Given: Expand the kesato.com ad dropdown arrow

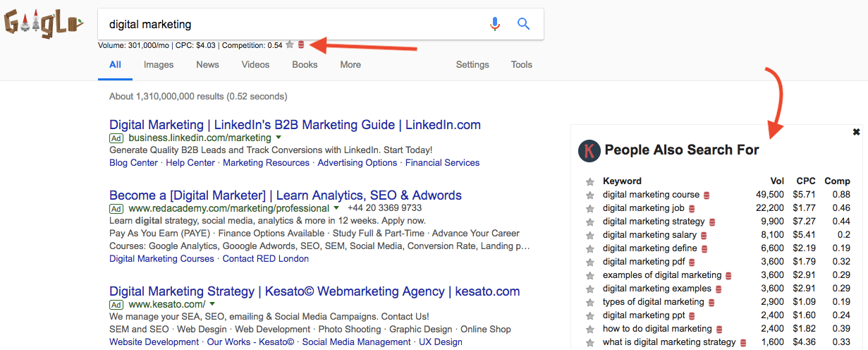Looking at the screenshot, I should click(212, 304).
